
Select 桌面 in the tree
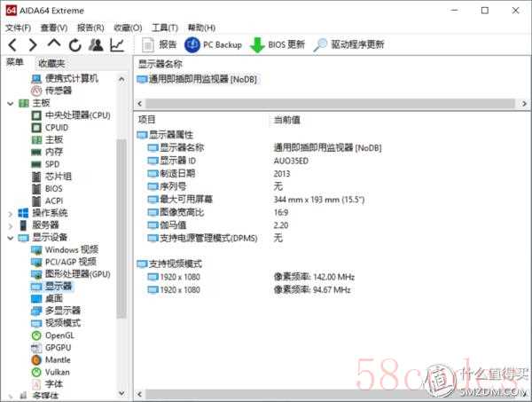(x=47, y=298)
